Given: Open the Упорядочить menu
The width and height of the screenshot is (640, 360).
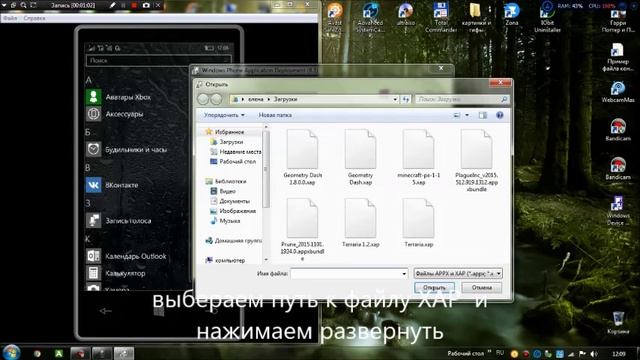Looking at the screenshot, I should pos(224,115).
